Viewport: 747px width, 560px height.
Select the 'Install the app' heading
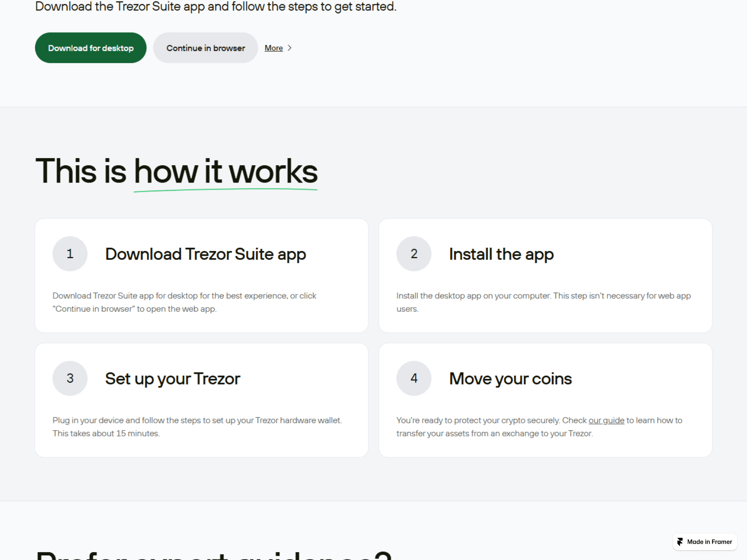click(x=501, y=254)
